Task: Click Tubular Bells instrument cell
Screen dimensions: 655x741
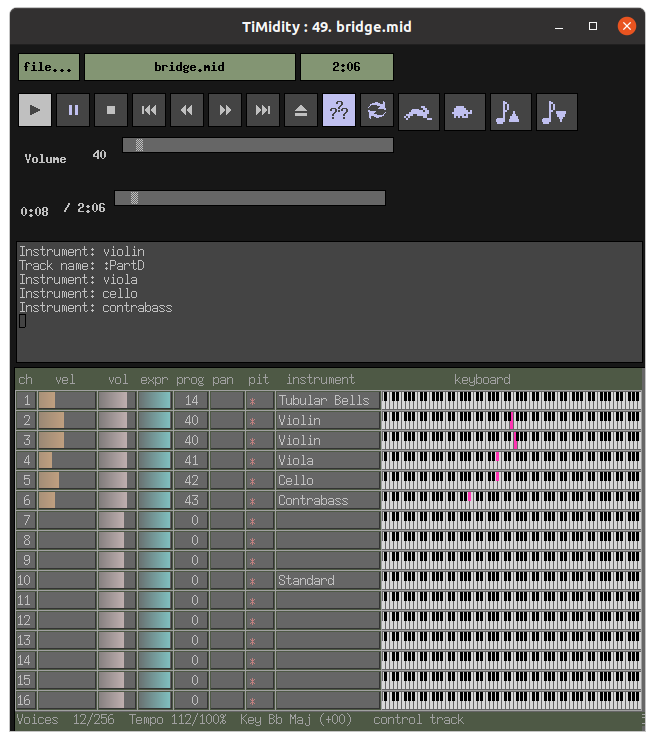Action: 328,400
